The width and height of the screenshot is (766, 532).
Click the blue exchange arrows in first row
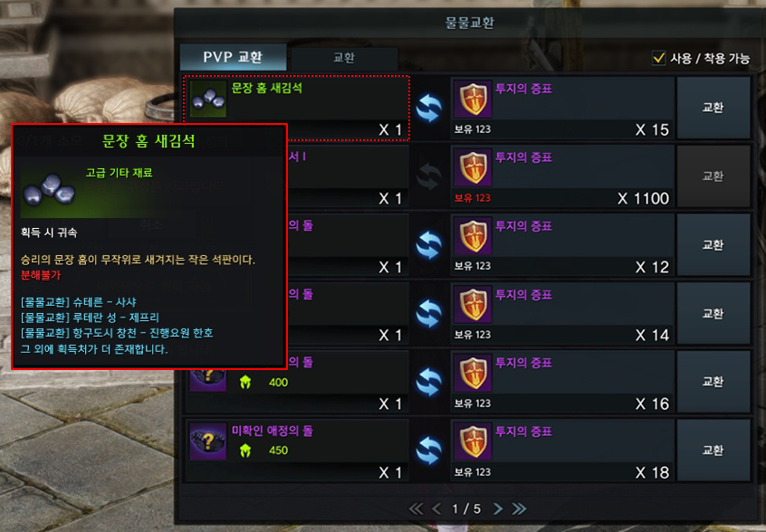coord(429,108)
